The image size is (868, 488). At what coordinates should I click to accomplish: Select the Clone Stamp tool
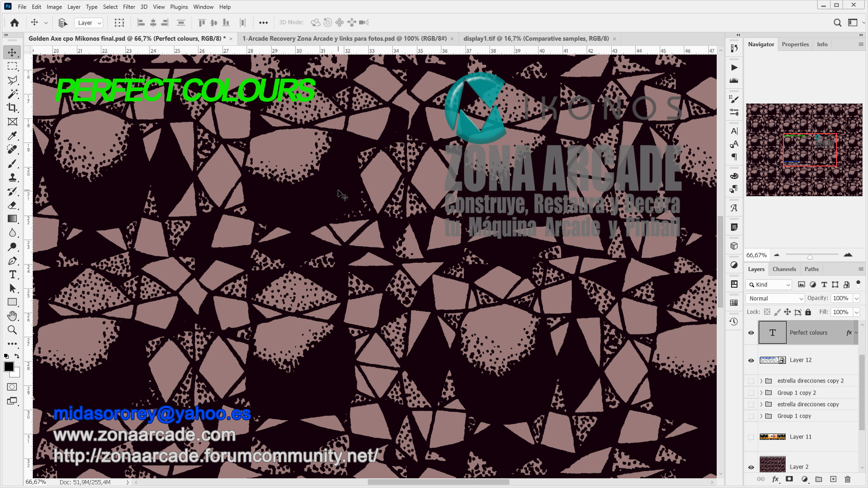[x=12, y=177]
